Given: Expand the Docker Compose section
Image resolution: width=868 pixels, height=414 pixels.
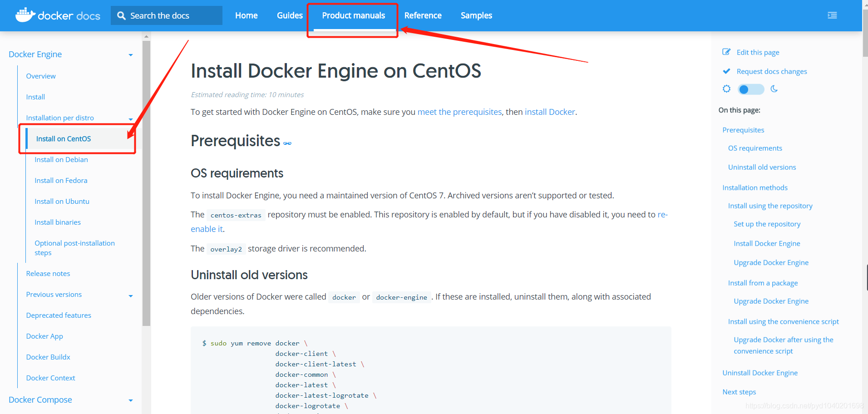Looking at the screenshot, I should pyautogui.click(x=131, y=400).
